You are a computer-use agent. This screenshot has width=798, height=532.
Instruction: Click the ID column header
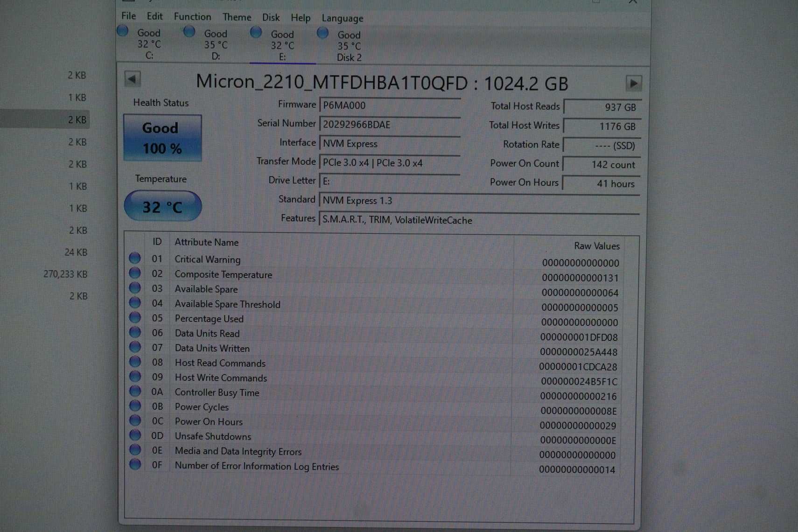pos(157,241)
